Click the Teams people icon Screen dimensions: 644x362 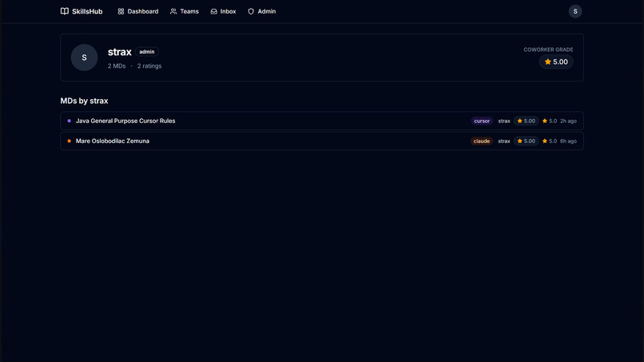click(x=173, y=11)
